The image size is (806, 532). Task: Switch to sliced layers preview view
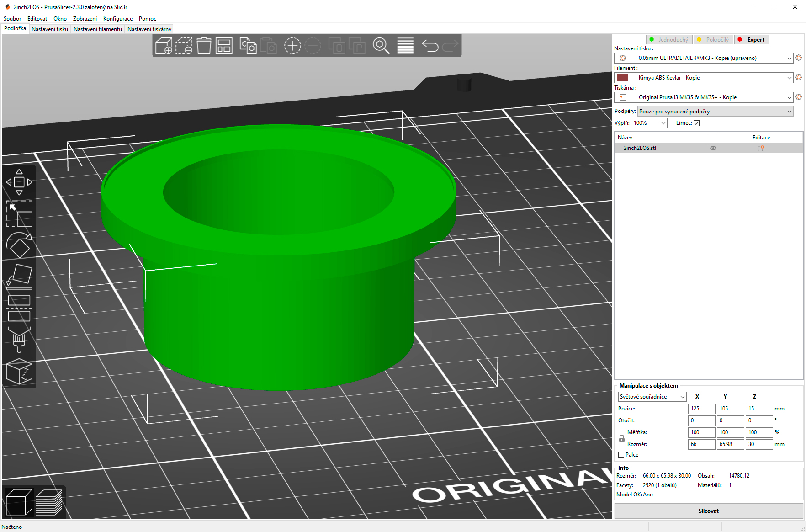tap(49, 502)
